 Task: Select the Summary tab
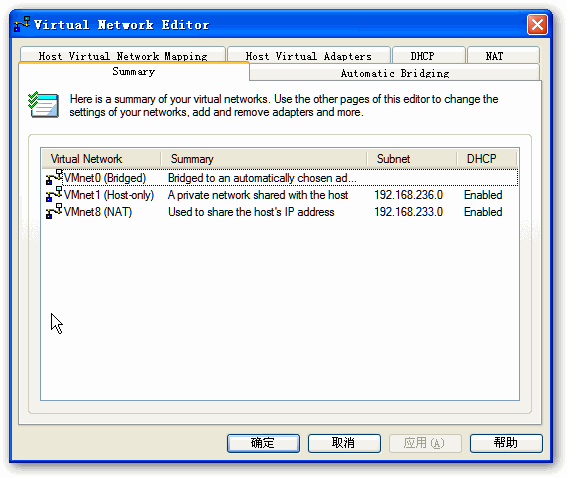click(x=134, y=71)
